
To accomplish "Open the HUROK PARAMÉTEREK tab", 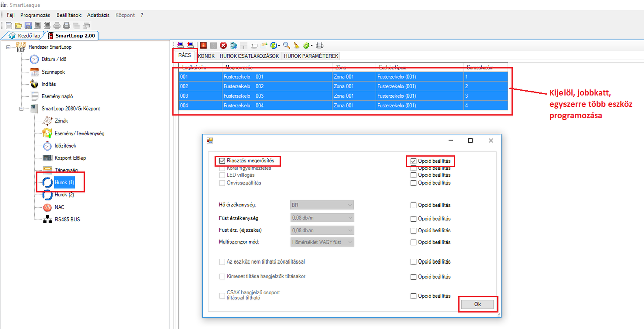I will [310, 56].
